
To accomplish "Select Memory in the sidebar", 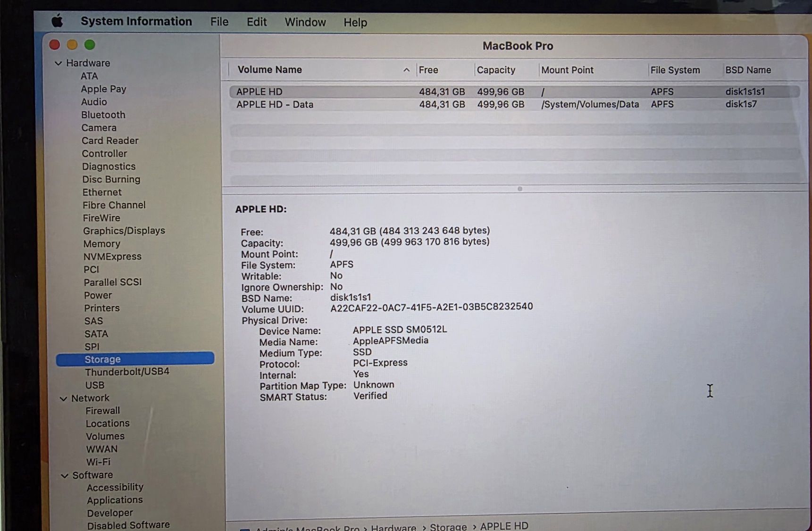I will coord(102,244).
